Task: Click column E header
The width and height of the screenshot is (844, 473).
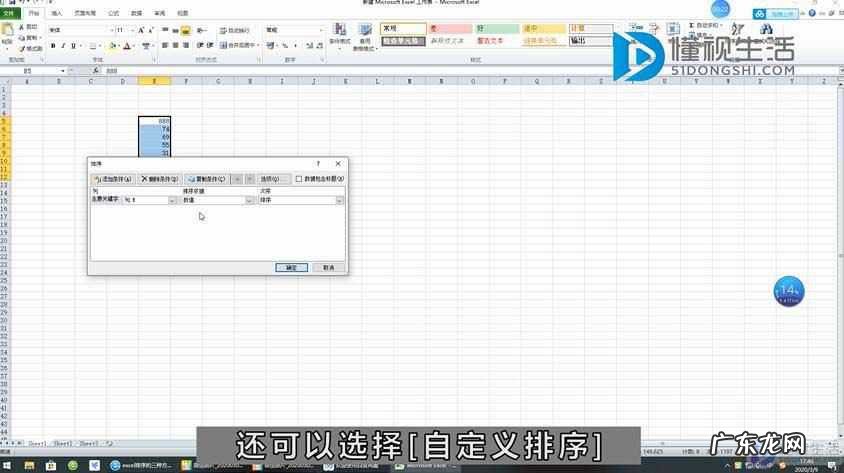Action: pyautogui.click(x=154, y=81)
